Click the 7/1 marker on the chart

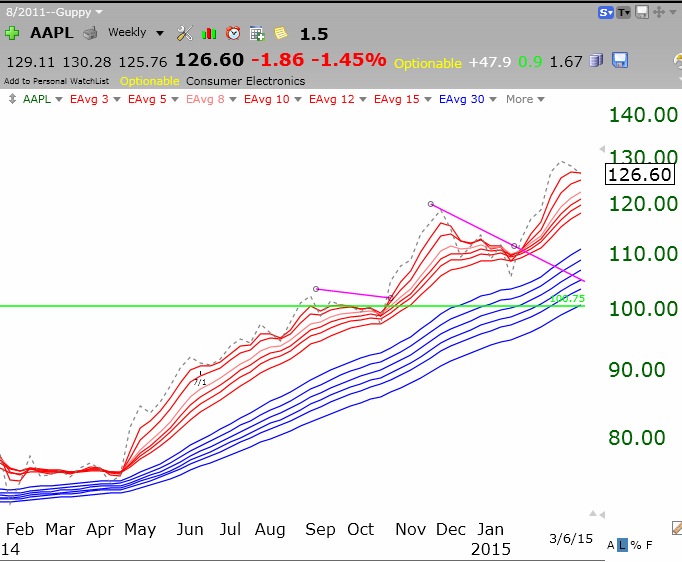pos(200,382)
